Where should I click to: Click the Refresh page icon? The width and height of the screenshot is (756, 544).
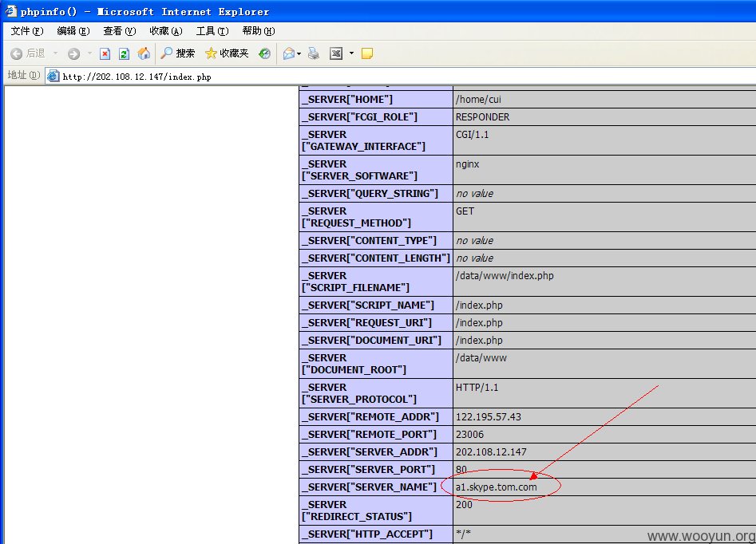pyautogui.click(x=124, y=53)
